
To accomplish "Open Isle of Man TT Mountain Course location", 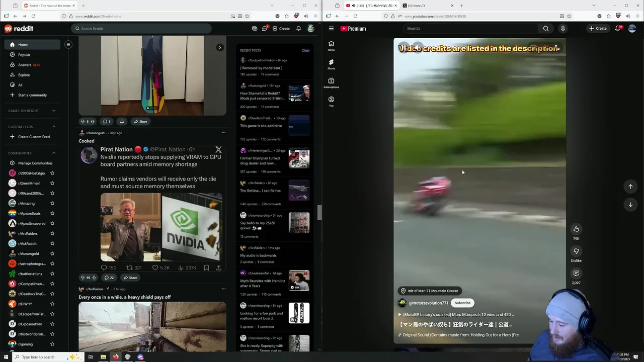I will (429, 291).
